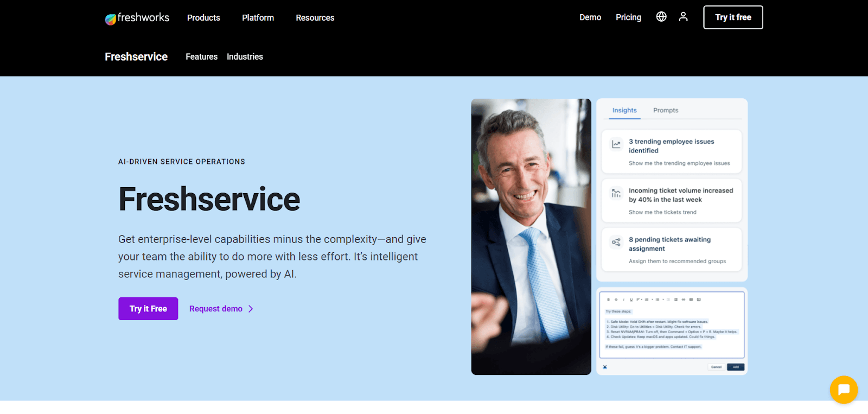The image size is (868, 414).
Task: Click 'AI-DRIVEN SERVICE OPERATIONS' label
Action: pos(182,162)
